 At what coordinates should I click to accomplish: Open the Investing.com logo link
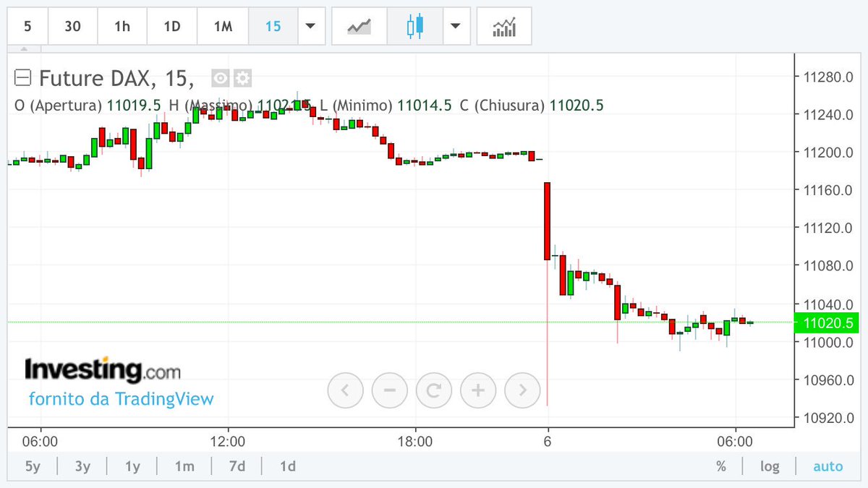click(x=102, y=369)
